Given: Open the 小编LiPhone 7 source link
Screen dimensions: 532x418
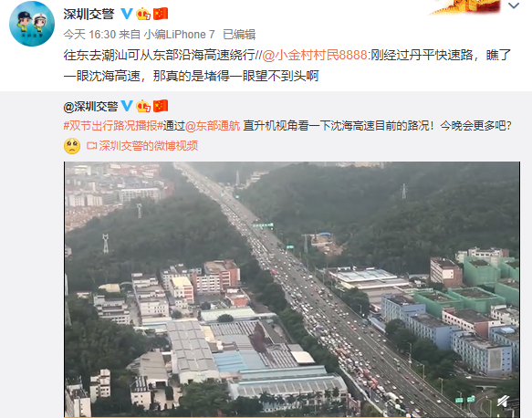Looking at the screenshot, I should [180, 35].
